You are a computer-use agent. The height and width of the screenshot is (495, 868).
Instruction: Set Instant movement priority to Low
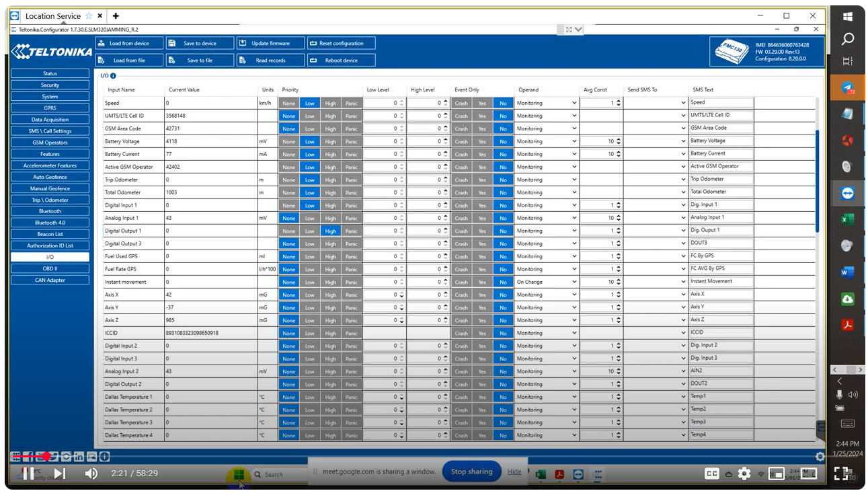309,282
